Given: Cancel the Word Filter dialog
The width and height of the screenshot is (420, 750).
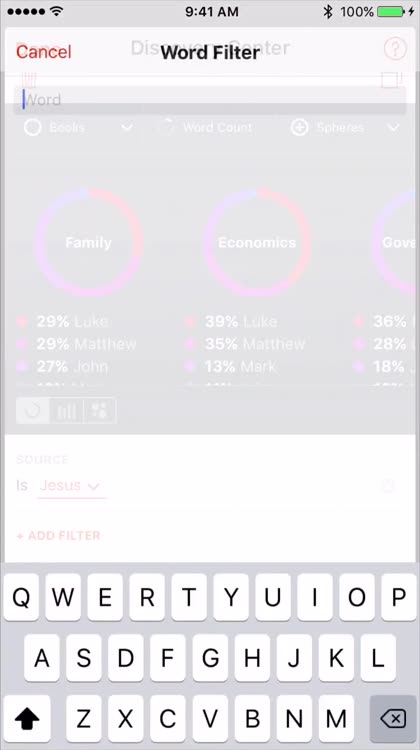Looking at the screenshot, I should click(44, 52).
